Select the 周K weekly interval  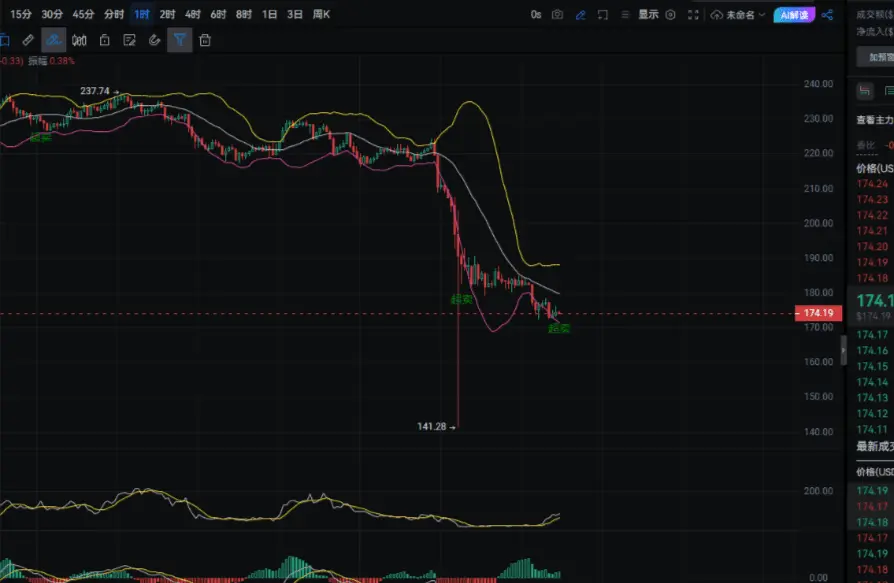tap(322, 14)
